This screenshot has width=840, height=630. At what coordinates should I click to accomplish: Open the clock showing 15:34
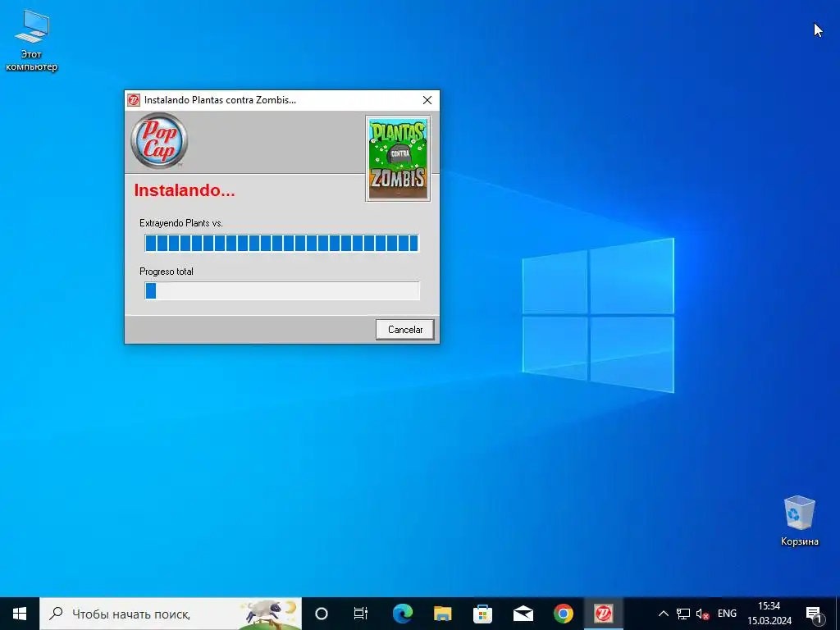click(769, 614)
